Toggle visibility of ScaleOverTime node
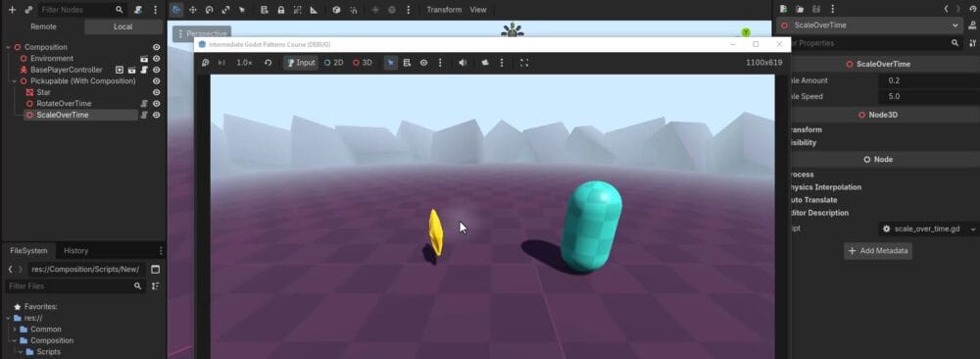This screenshot has width=980, height=359. pyautogui.click(x=156, y=115)
